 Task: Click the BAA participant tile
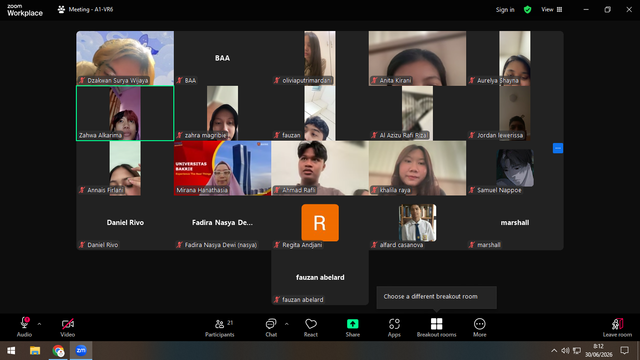pyautogui.click(x=222, y=58)
